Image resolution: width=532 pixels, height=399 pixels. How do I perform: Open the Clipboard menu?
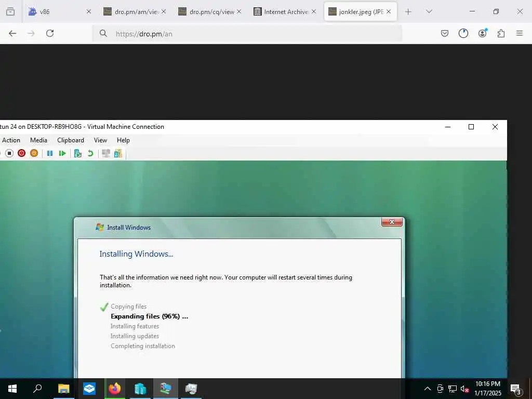(x=71, y=140)
